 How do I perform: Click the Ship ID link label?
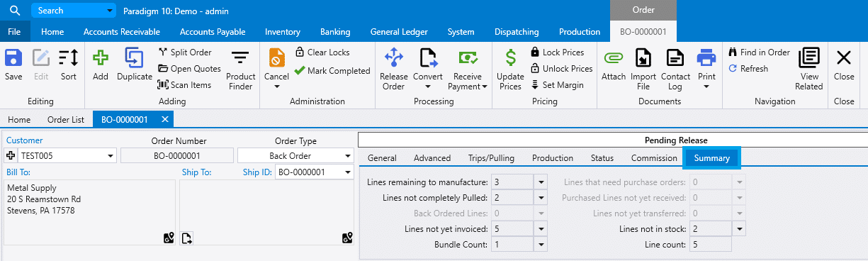pos(257,172)
